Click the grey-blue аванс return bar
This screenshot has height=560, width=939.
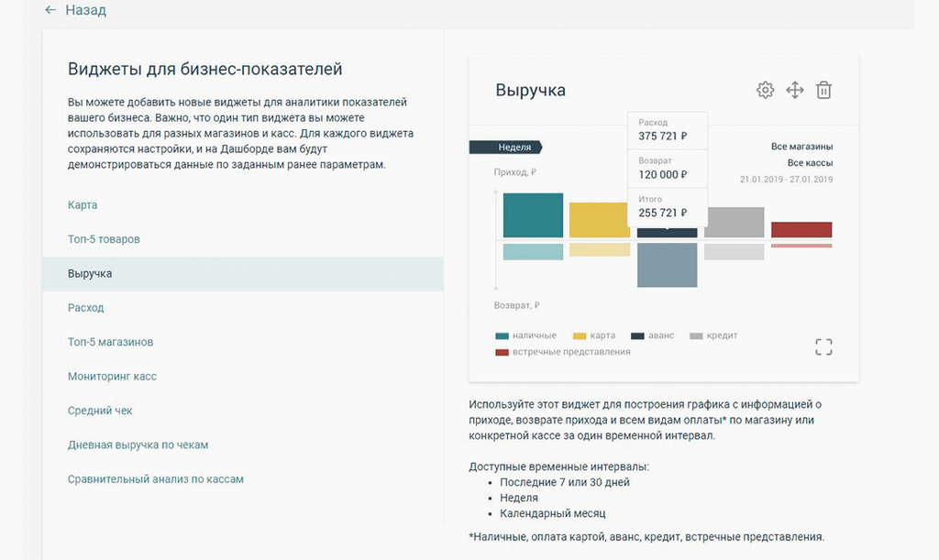click(668, 265)
